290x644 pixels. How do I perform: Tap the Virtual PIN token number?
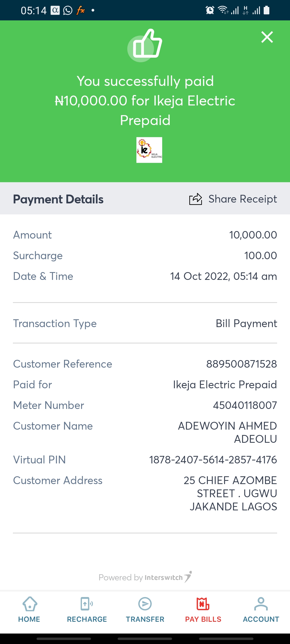pyautogui.click(x=213, y=460)
